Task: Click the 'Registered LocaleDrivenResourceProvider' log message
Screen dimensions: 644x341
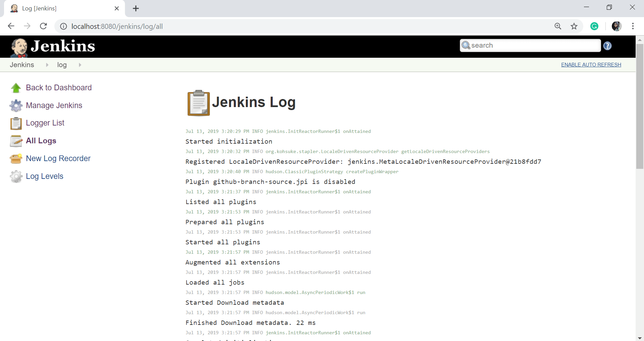Action: [x=363, y=161]
